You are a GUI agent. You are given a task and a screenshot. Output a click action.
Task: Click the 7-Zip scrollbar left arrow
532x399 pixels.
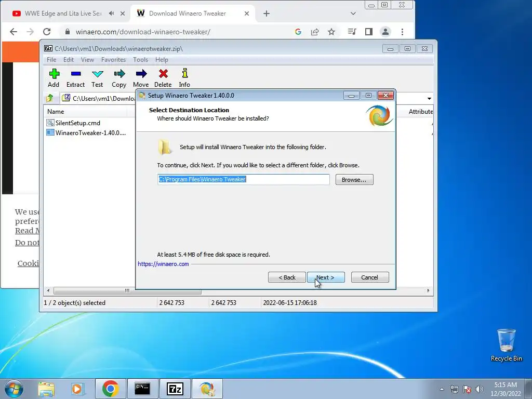(48, 291)
